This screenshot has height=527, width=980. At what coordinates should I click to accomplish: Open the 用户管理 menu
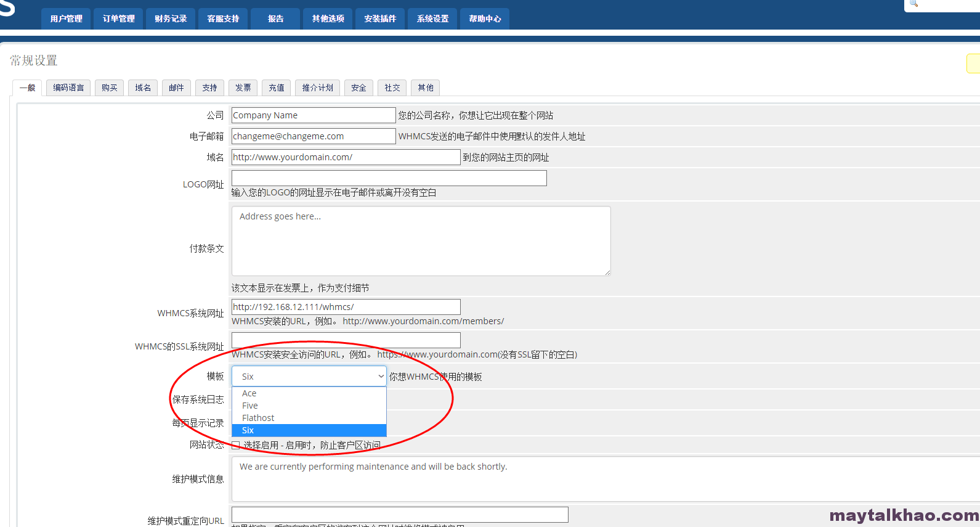click(66, 18)
